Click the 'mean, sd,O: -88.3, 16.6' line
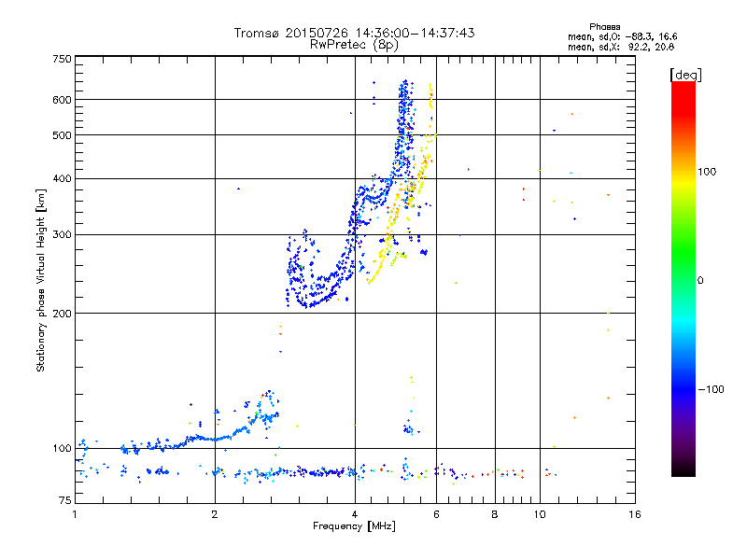Viewport: 747px width, 560px height. coord(622,36)
